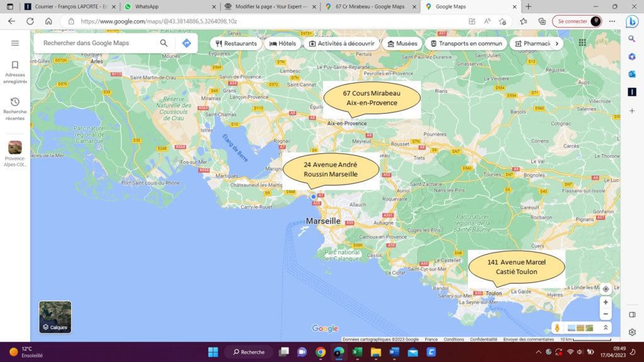
Task: Filter map by Pharmacies chip
Action: [532, 43]
